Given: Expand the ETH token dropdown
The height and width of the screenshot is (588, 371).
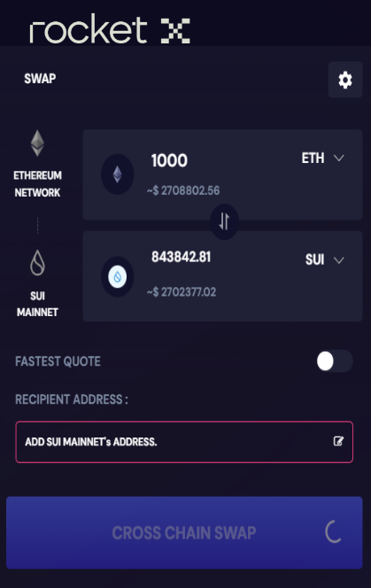Looking at the screenshot, I should tap(323, 159).
